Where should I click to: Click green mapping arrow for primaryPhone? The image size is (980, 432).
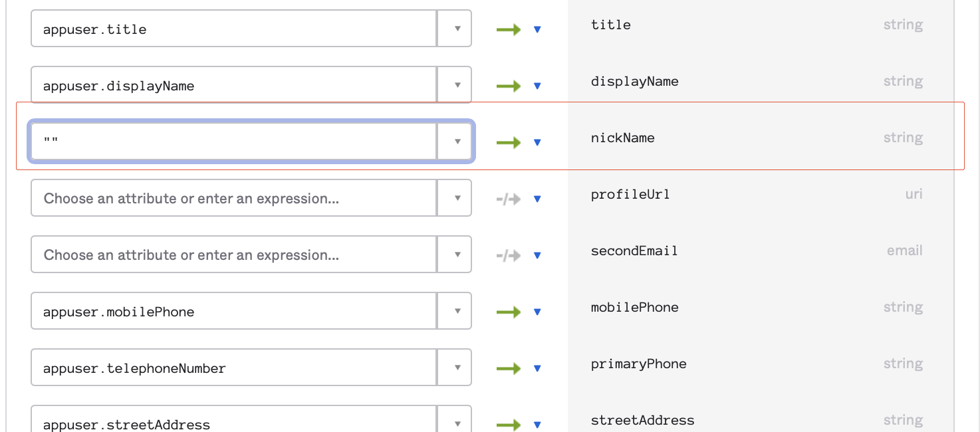(x=508, y=368)
